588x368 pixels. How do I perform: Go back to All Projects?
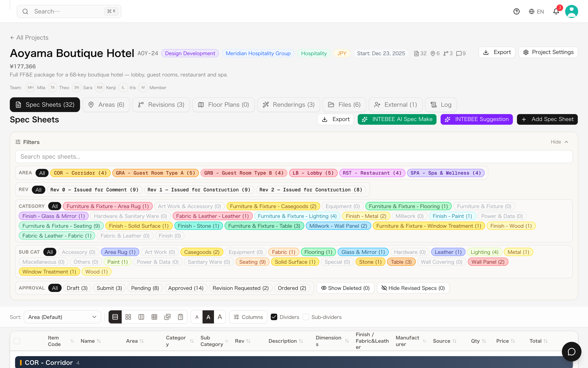point(29,37)
